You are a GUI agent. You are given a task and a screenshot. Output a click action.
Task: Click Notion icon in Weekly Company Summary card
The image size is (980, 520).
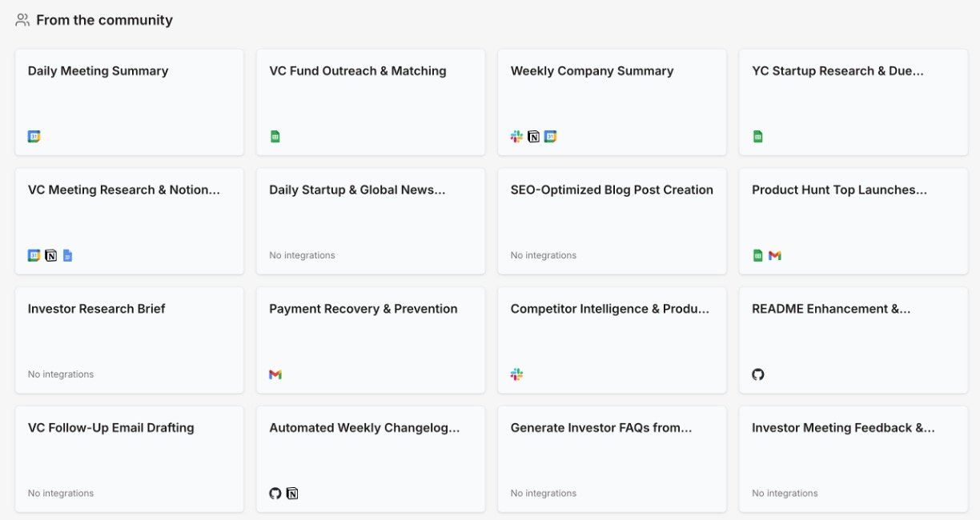533,137
